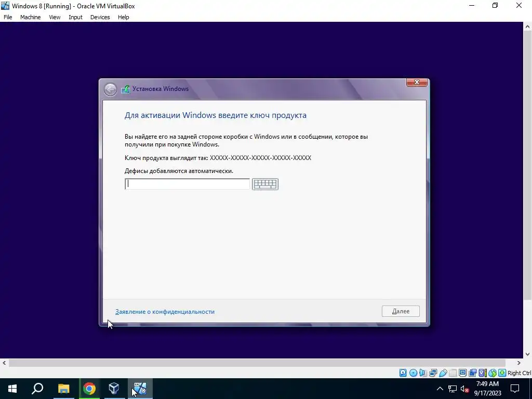Click the VirtualBox window title icon
Viewport: 532px width, 399px height.
tap(5, 6)
